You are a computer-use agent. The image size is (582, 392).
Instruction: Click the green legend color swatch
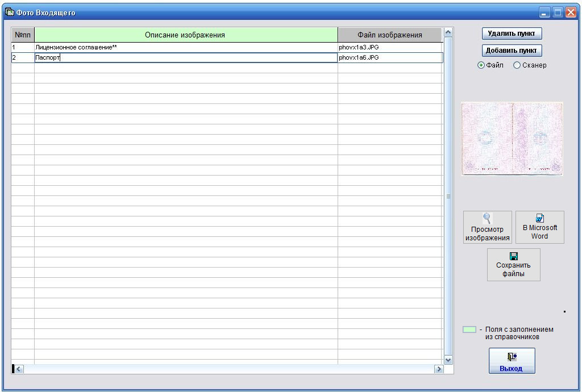click(469, 330)
